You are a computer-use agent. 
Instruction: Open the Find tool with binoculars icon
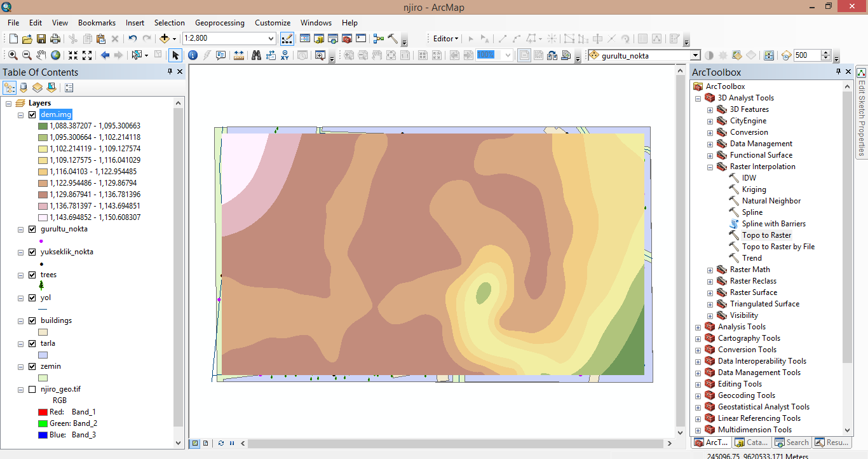[x=255, y=55]
